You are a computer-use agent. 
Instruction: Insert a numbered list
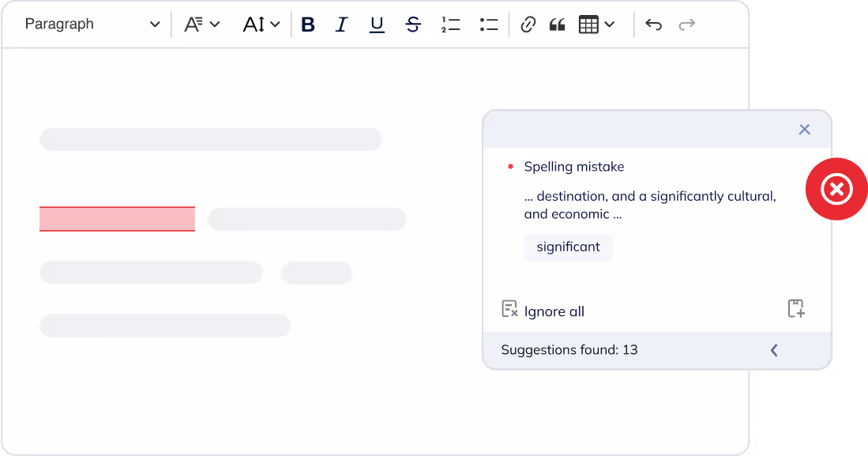450,24
